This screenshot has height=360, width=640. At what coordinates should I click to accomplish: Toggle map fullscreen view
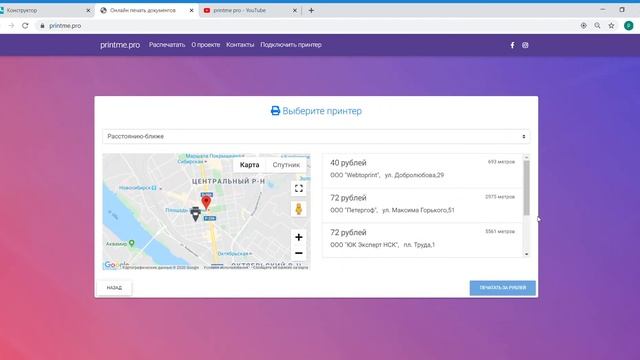(x=299, y=188)
